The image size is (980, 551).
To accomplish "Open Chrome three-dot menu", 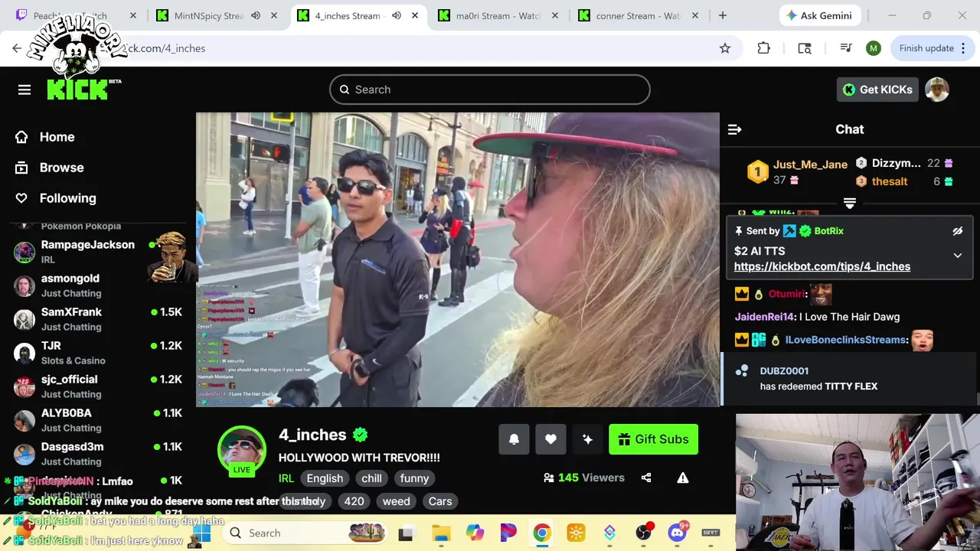I will [964, 48].
